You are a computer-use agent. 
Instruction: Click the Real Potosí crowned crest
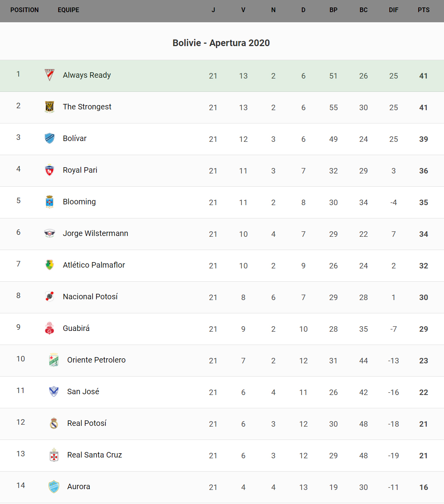(54, 423)
